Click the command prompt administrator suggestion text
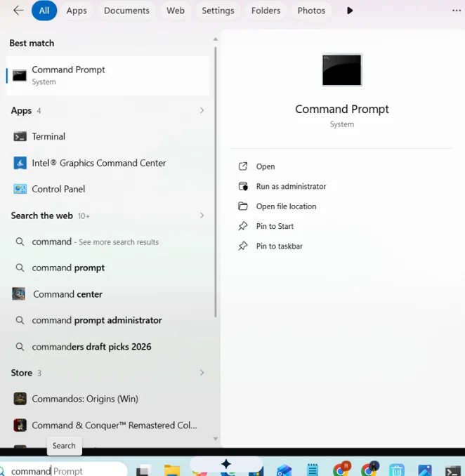This screenshot has height=476, width=465. [97, 320]
